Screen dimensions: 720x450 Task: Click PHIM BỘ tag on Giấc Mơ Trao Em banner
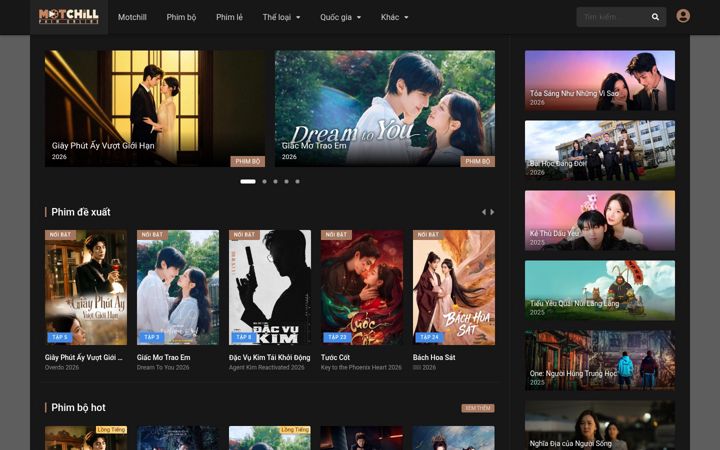[478, 161]
